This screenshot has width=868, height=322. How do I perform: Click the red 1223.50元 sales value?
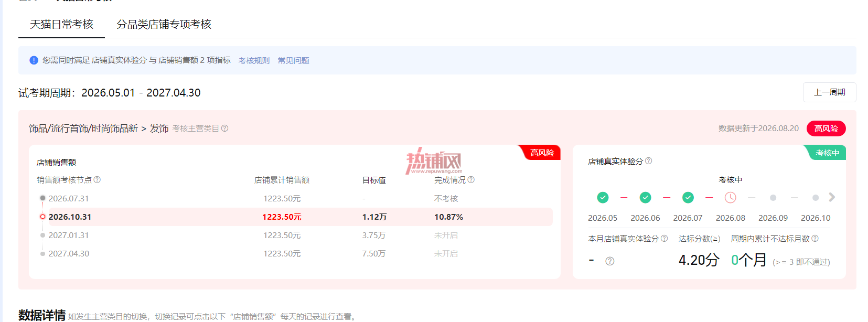pos(282,217)
